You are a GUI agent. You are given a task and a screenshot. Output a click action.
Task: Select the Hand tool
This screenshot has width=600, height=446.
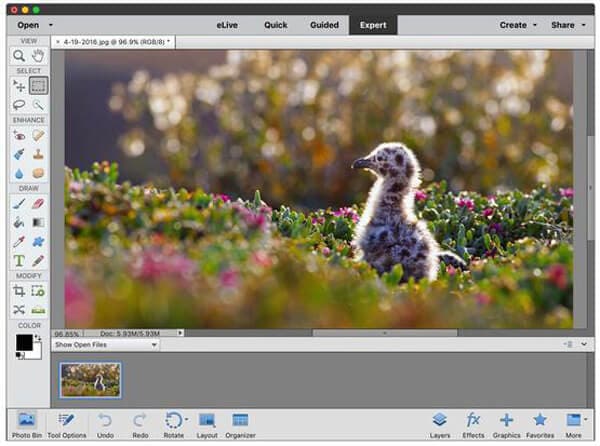click(x=39, y=56)
